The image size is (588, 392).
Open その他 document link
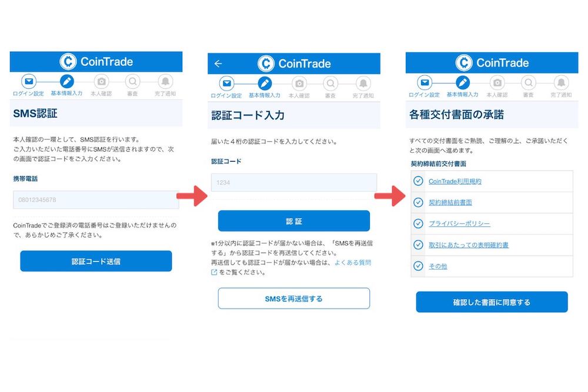point(437,266)
